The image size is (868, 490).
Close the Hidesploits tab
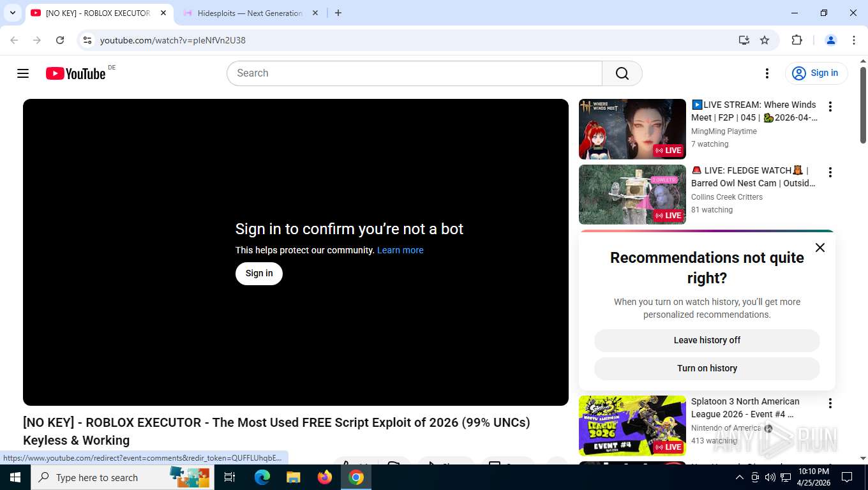click(316, 13)
